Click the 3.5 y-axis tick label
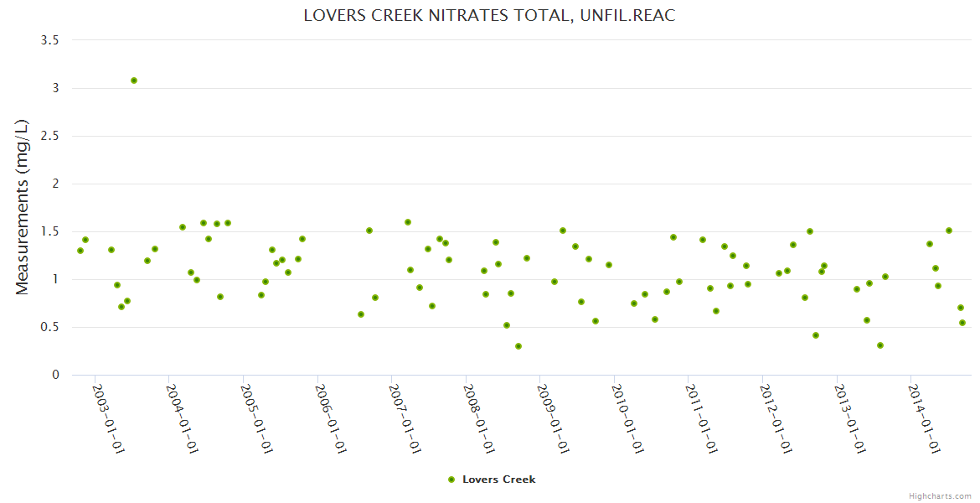Viewport: 980px width, 503px height. tap(50, 40)
